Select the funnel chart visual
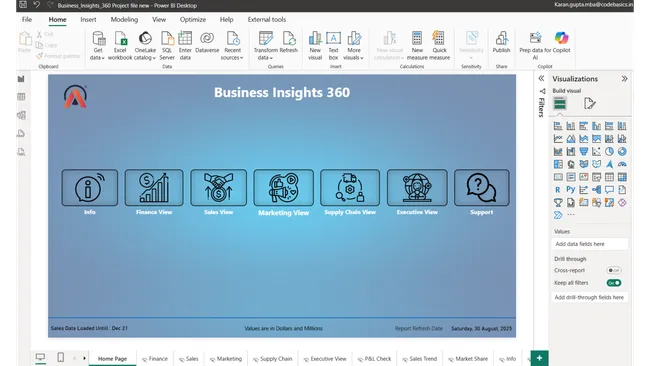Viewport: 650px width, 366px height. point(584,152)
